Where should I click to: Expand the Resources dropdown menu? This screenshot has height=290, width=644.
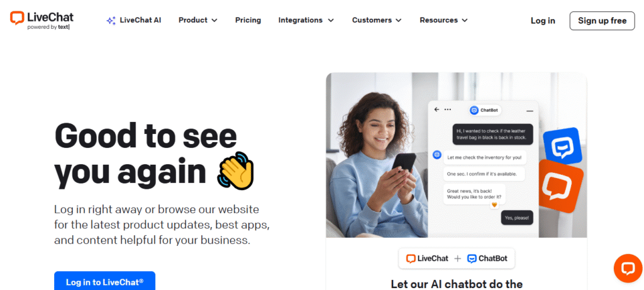(443, 20)
